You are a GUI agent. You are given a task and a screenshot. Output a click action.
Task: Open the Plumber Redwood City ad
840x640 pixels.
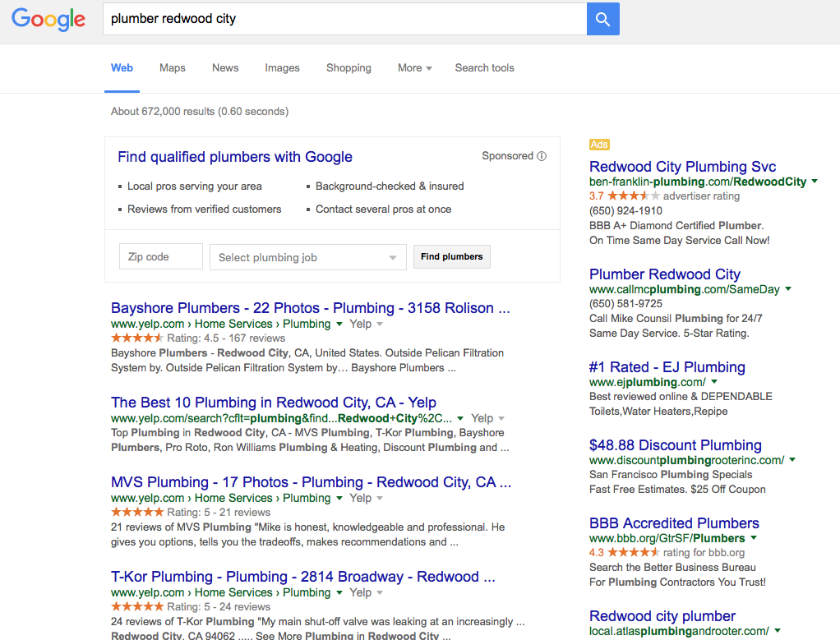[665, 274]
